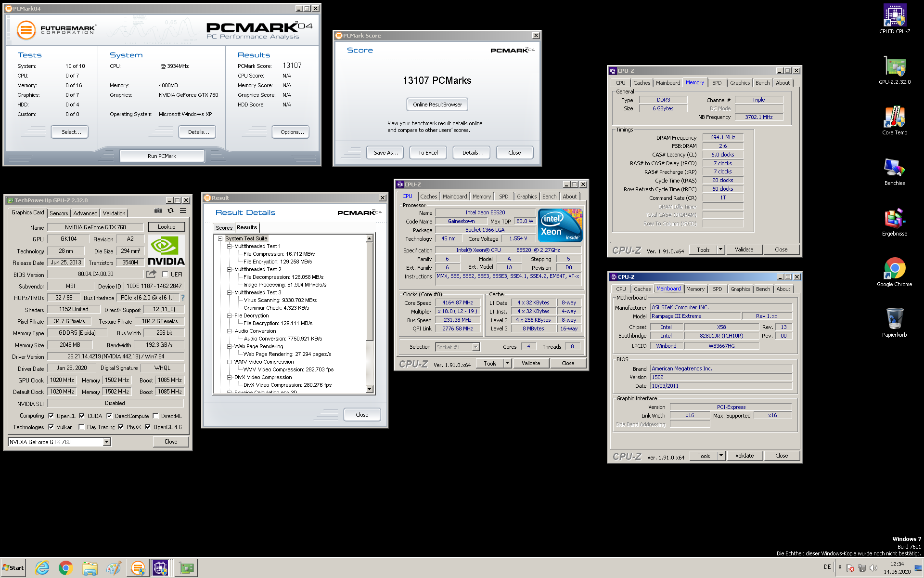Click the NVIDIA logo in GPU-Z
This screenshot has width=924, height=578.
pos(166,251)
